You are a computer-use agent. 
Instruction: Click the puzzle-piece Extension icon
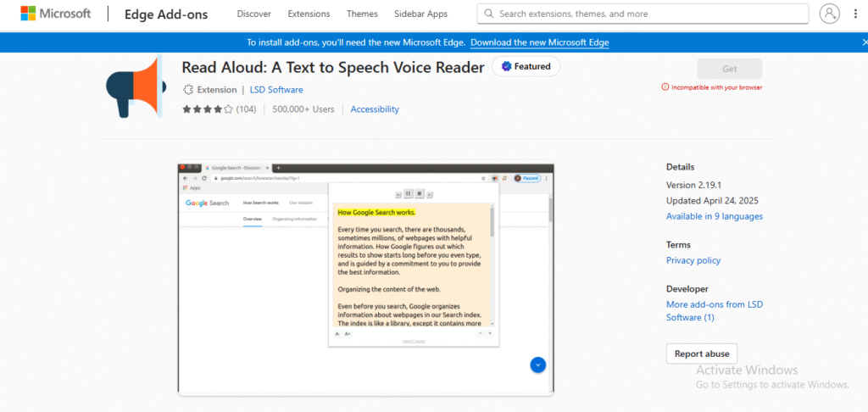pyautogui.click(x=187, y=90)
